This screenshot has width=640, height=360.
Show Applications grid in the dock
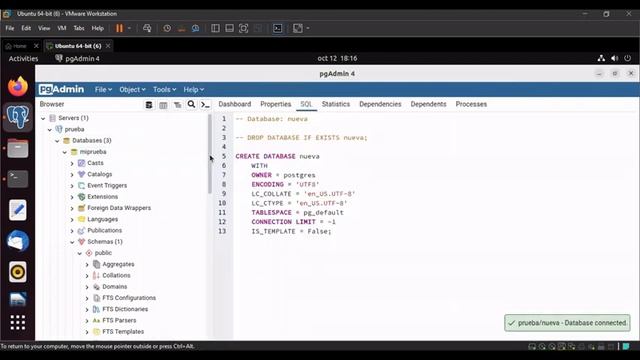pyautogui.click(x=18, y=322)
